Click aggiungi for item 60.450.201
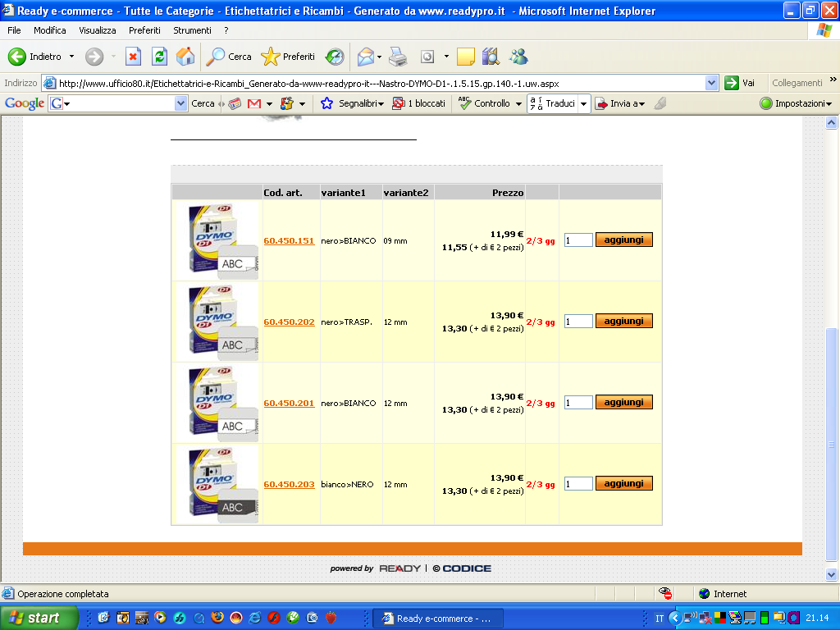 (x=624, y=402)
